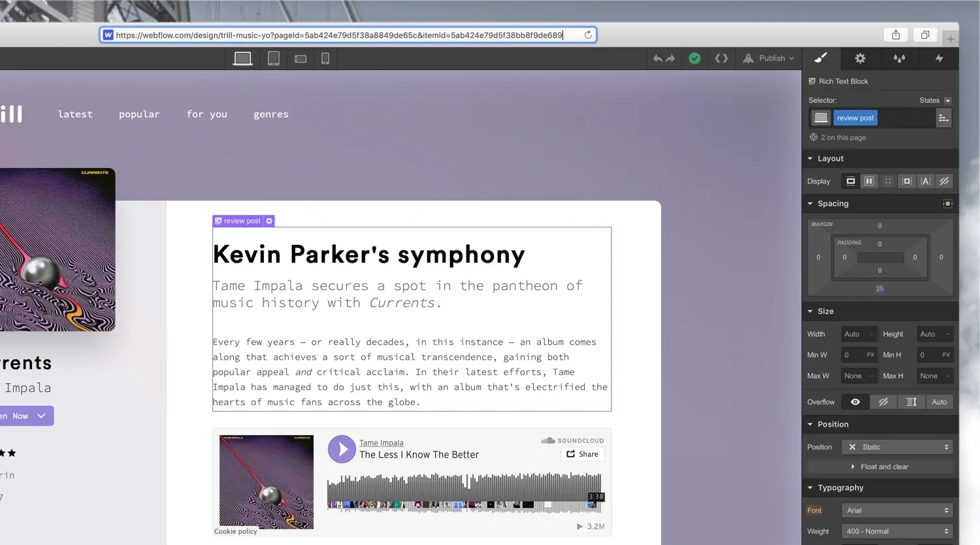Switch to mobile landscape breakpoint view
Image resolution: width=980 pixels, height=545 pixels.
click(x=301, y=59)
